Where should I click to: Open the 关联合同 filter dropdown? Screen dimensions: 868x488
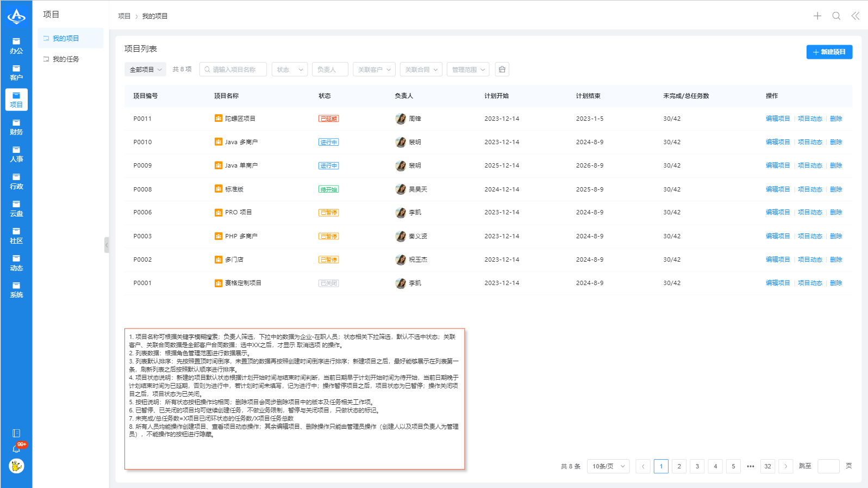coord(421,69)
